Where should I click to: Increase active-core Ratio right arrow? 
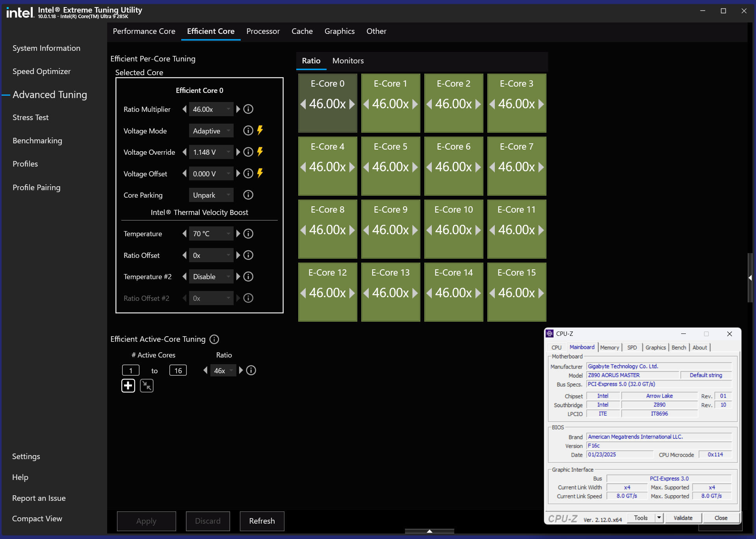click(x=241, y=370)
